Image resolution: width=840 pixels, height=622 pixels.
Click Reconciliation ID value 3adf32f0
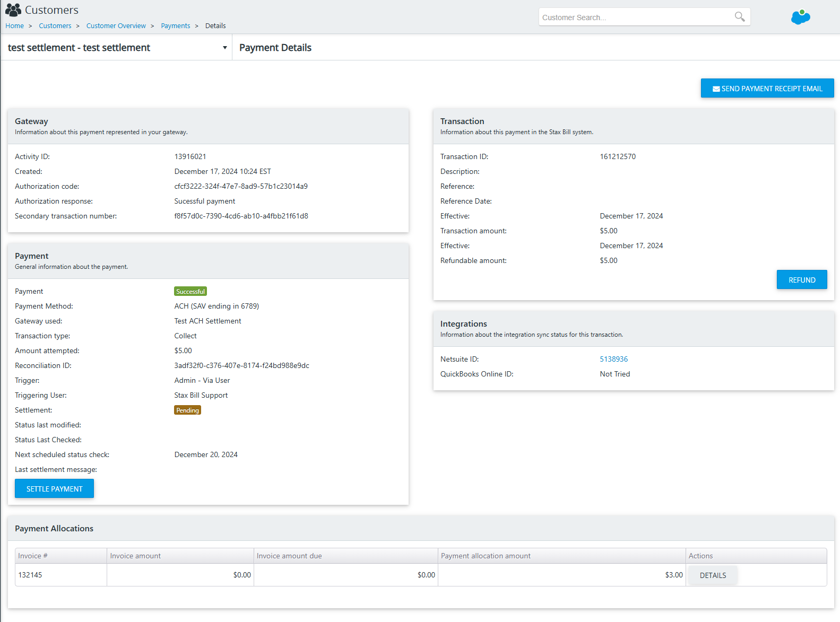[x=241, y=366]
